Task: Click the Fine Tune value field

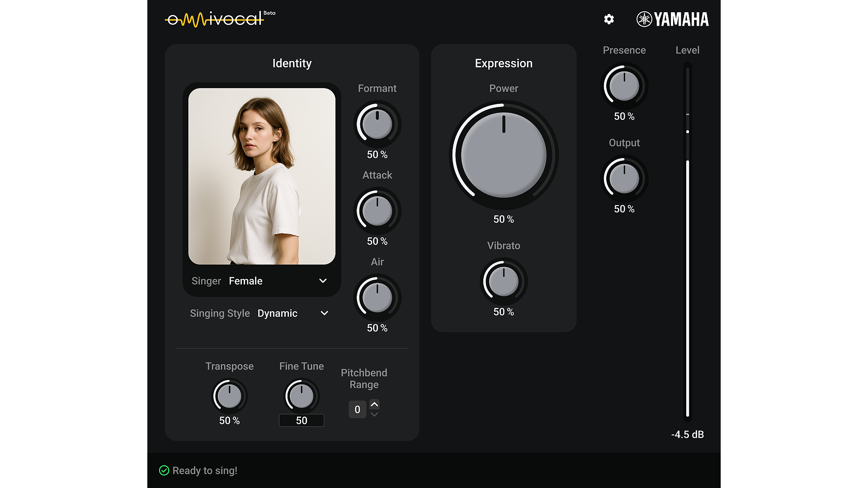Action: (302, 420)
